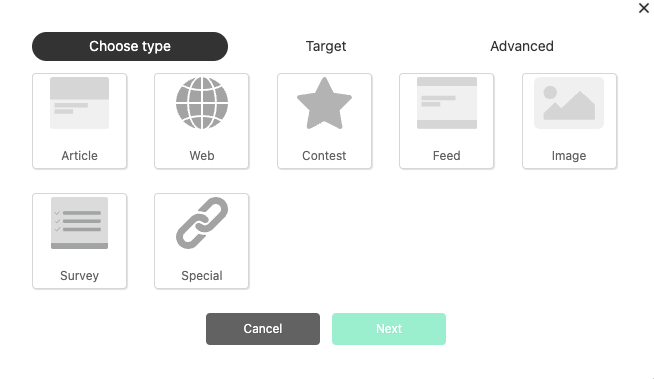The width and height of the screenshot is (654, 379).
Task: Click the Image label text
Action: pos(569,156)
